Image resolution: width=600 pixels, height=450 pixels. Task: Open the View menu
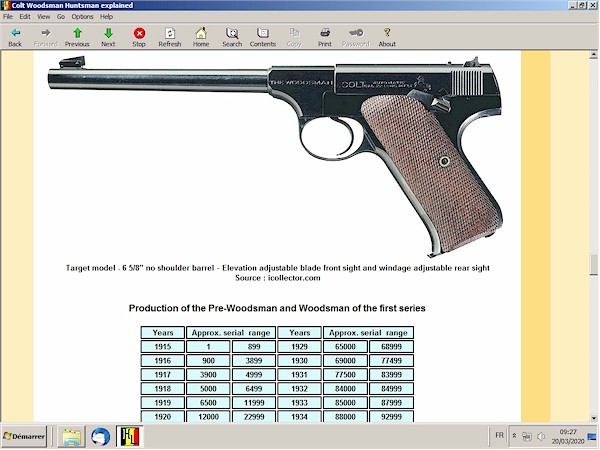pyautogui.click(x=43, y=17)
